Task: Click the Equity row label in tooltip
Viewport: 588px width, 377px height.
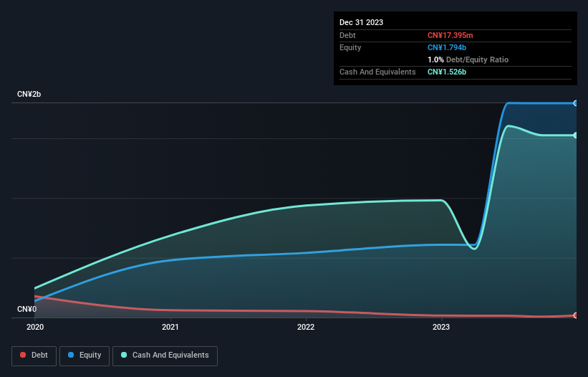Action: pos(350,47)
